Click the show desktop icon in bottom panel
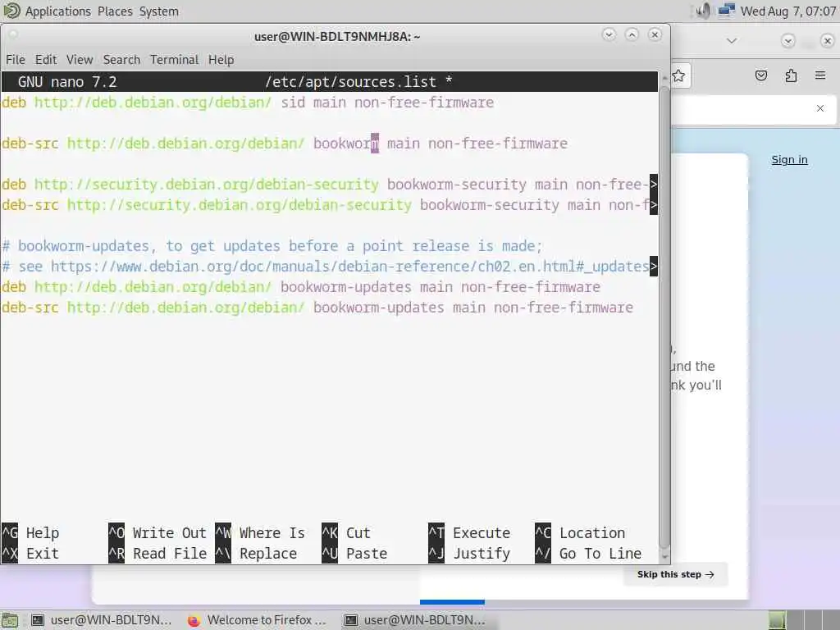 10,620
